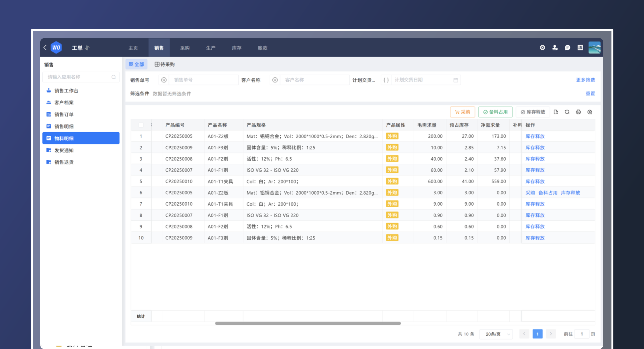
Task: Open the 20条/页 page size dropdown
Action: pyautogui.click(x=496, y=334)
